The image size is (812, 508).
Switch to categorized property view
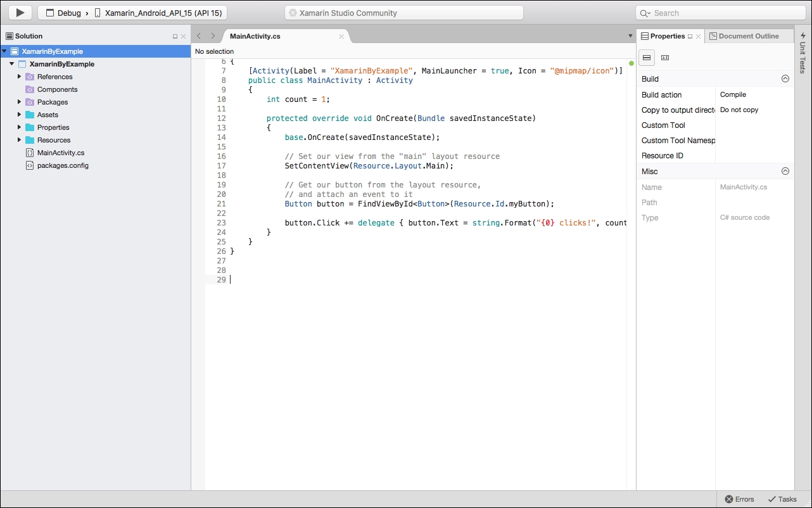coord(645,57)
